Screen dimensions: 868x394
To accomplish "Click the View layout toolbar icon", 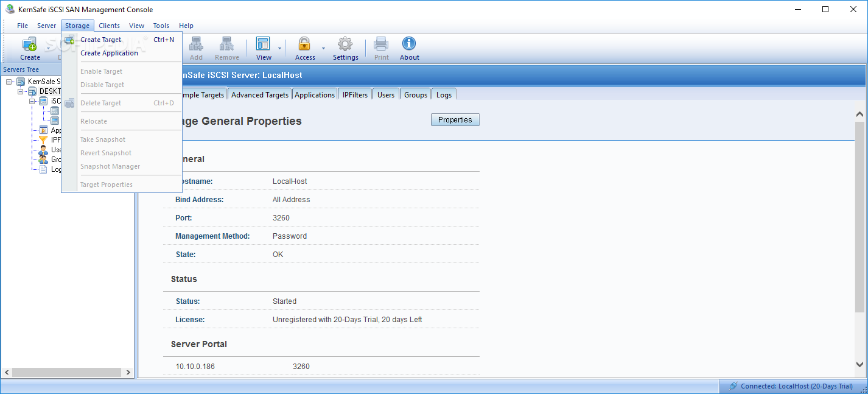I will click(263, 44).
